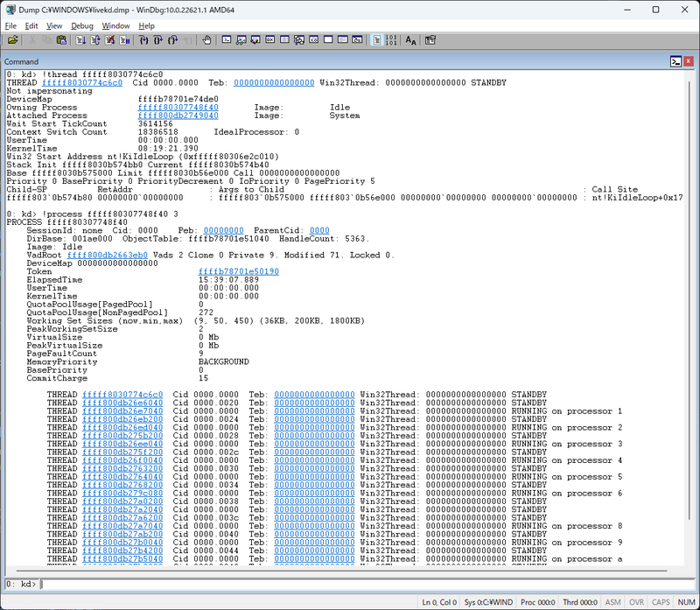The image size is (700, 610).
Task: Click the Open Source File toolbar icon
Action: click(12, 40)
